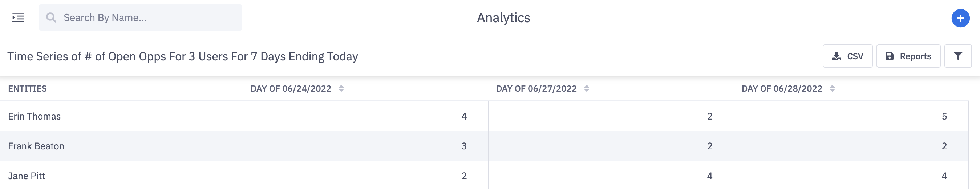Sort by Day of 06/27/2022 column
Viewport: 980px width, 189px height.
coord(587,89)
